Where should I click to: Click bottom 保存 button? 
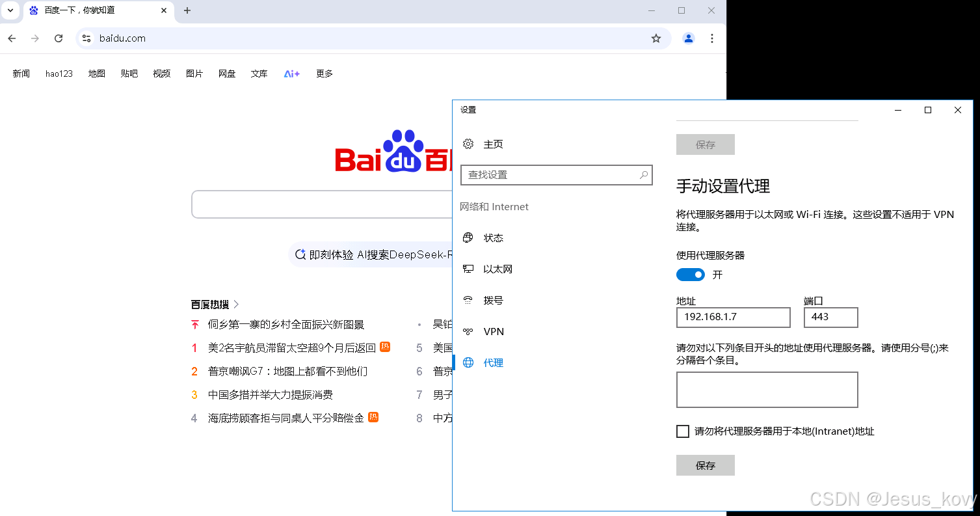click(706, 465)
